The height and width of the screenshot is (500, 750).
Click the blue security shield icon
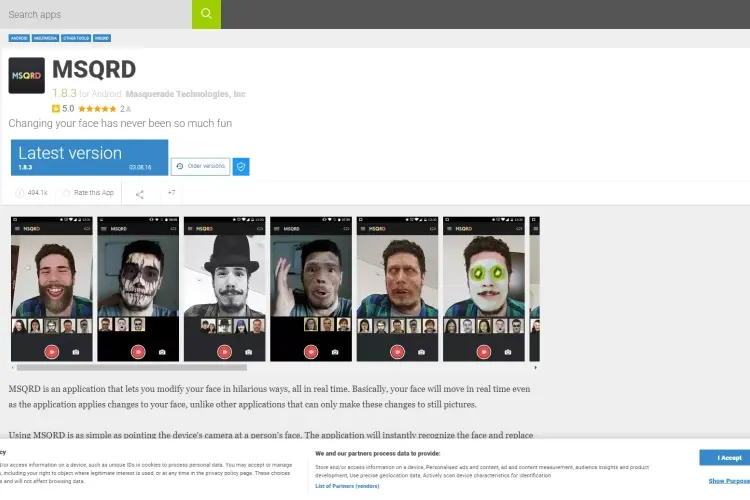click(x=241, y=166)
